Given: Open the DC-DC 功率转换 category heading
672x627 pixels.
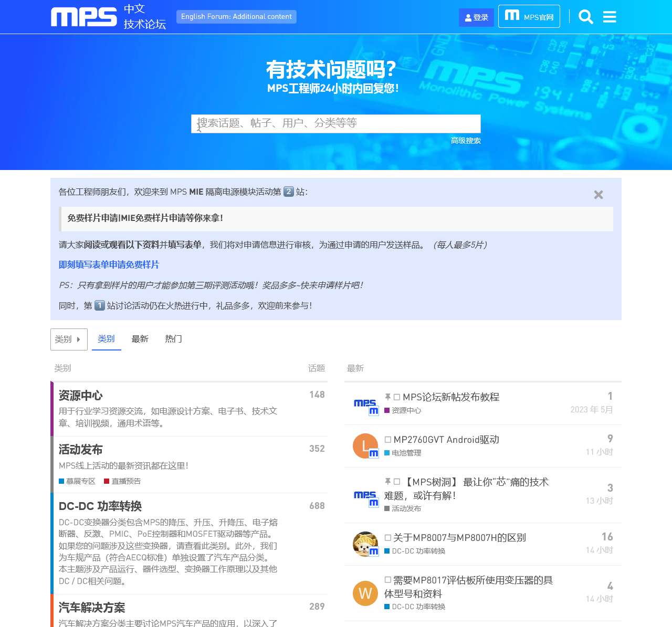Looking at the screenshot, I should 100,506.
